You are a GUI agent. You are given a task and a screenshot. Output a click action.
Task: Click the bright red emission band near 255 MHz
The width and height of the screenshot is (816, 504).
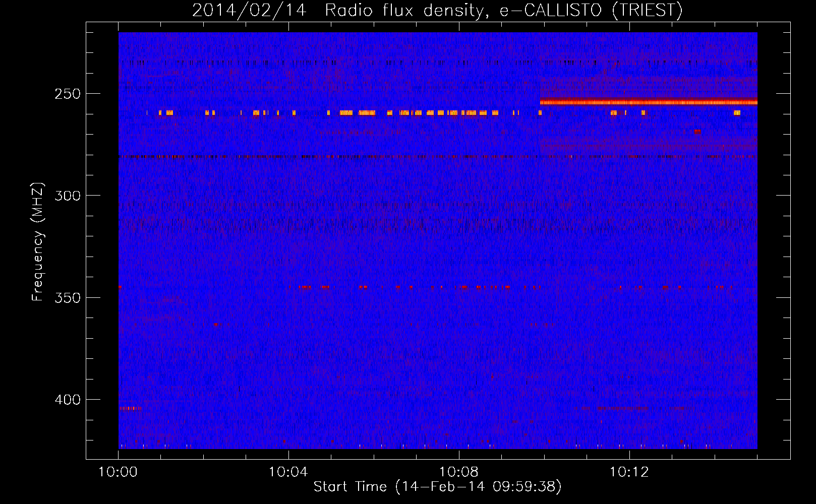click(649, 102)
